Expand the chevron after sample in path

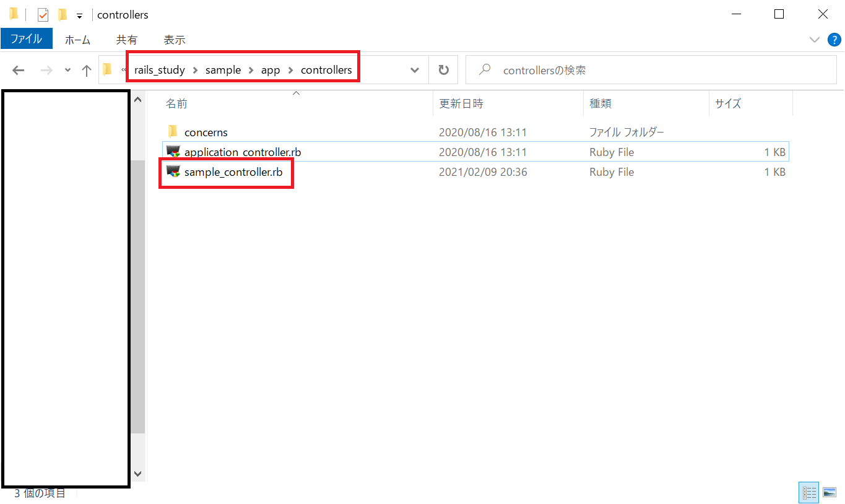[251, 70]
